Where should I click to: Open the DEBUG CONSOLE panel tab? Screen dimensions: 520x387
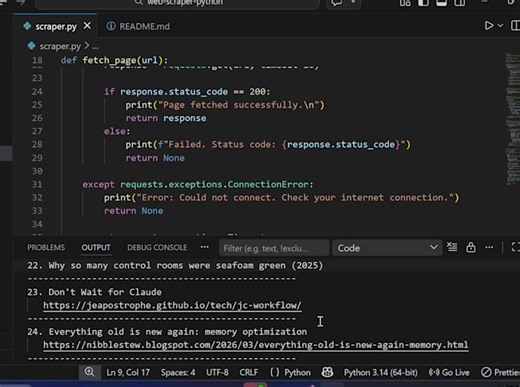[x=157, y=248]
